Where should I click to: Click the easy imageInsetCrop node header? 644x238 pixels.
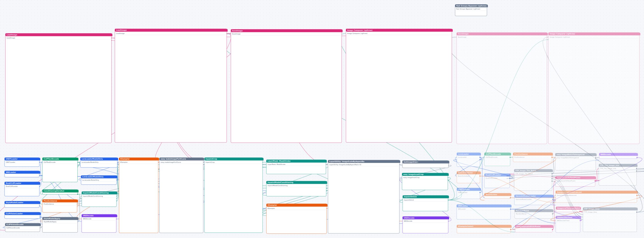click(425, 174)
